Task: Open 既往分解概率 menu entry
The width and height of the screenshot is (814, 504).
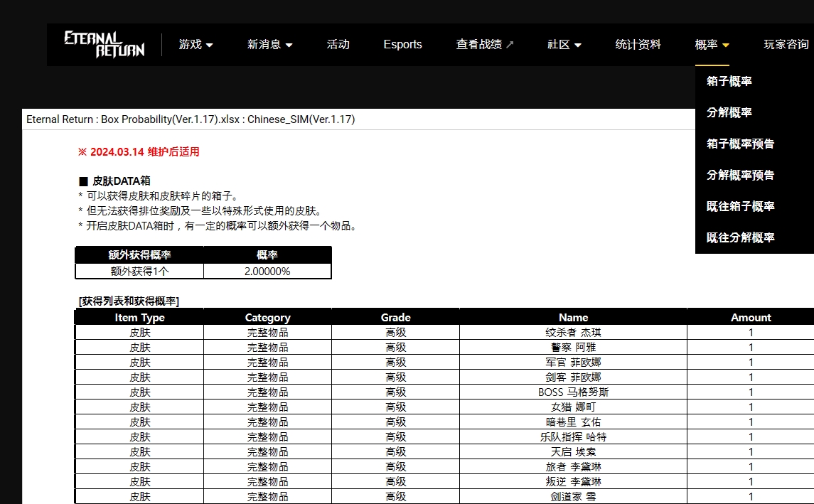Action: tap(740, 237)
